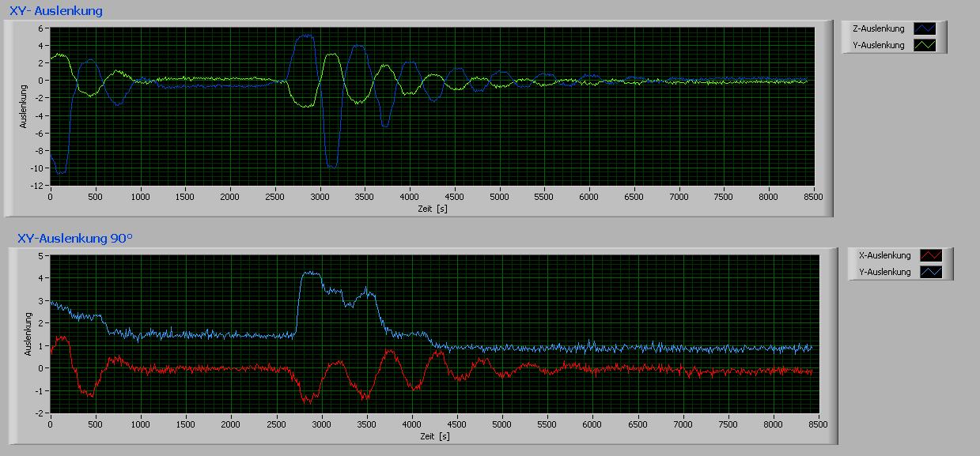Click the 1000 tick on upper time axis
980x456 pixels.
coord(140,198)
